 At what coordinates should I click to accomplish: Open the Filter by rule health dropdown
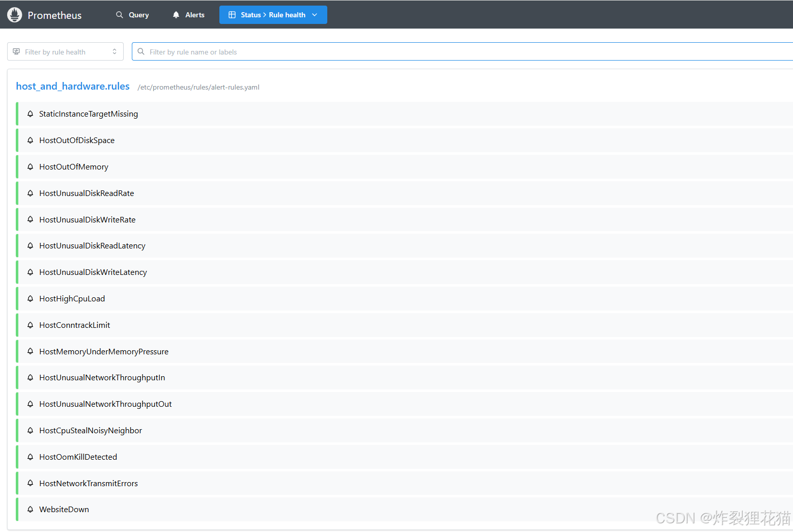(65, 51)
